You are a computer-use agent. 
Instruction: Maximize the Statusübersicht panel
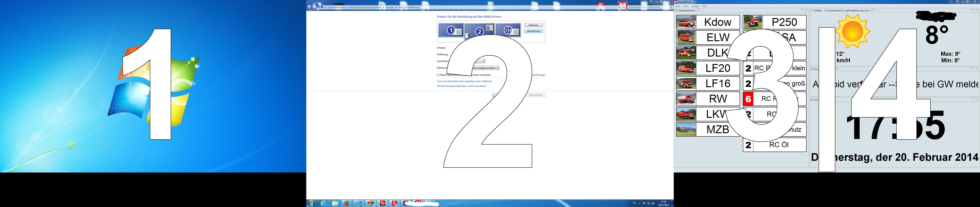click(806, 10)
